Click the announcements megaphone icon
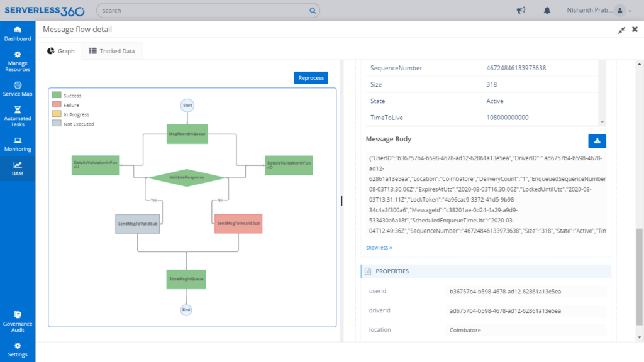Screen dimensions: 644x362 [521, 10]
